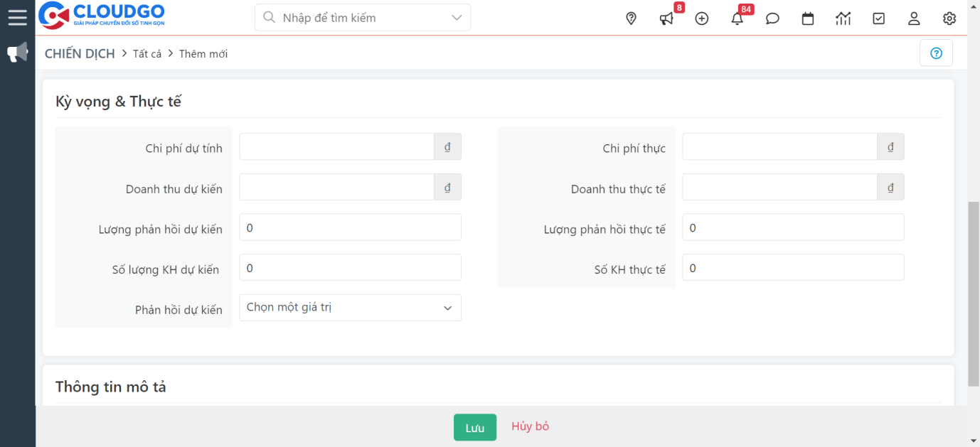Open the hamburger main menu
Screen dimensions: 980x447
coord(17,17)
